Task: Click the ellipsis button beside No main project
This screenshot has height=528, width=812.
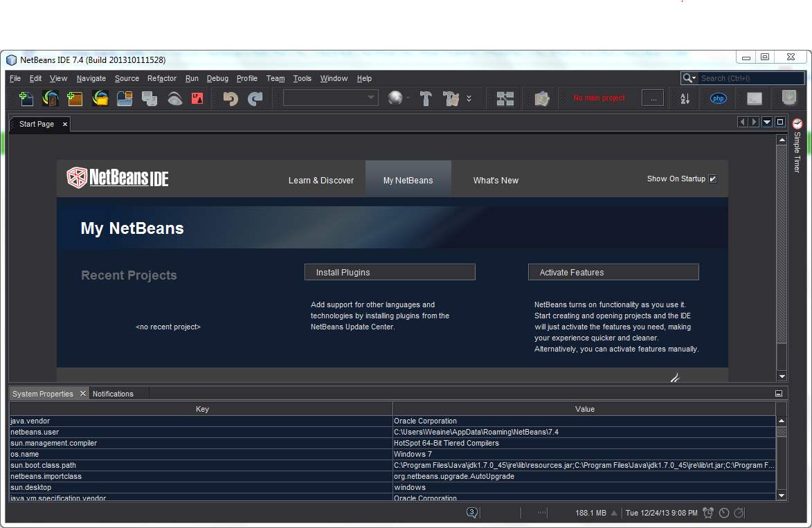Action: (653, 98)
